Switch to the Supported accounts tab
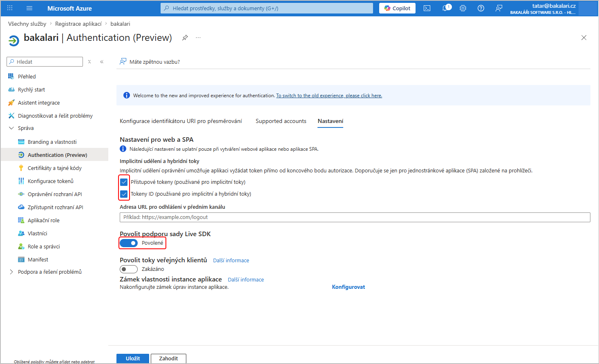 281,121
